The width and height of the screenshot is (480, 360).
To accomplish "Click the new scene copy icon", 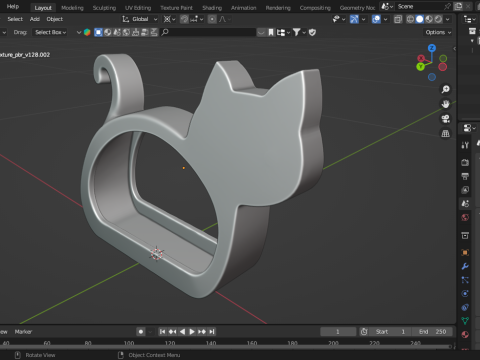I will (x=459, y=6).
